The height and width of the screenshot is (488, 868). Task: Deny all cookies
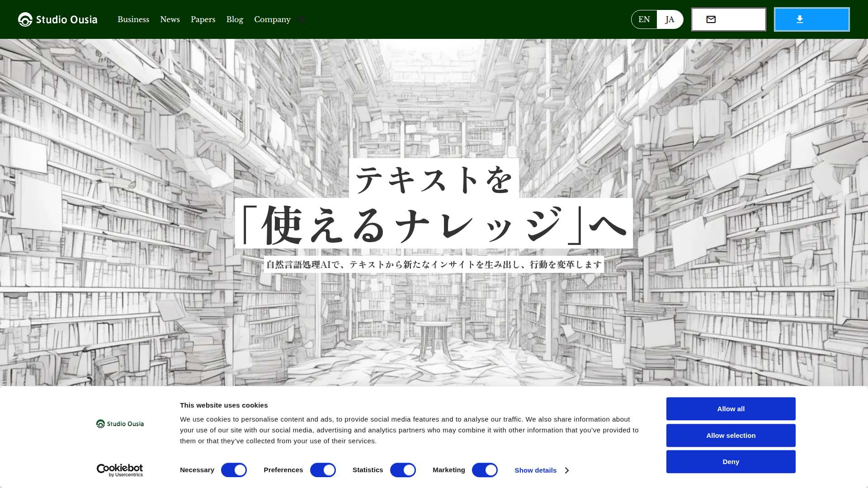click(731, 462)
